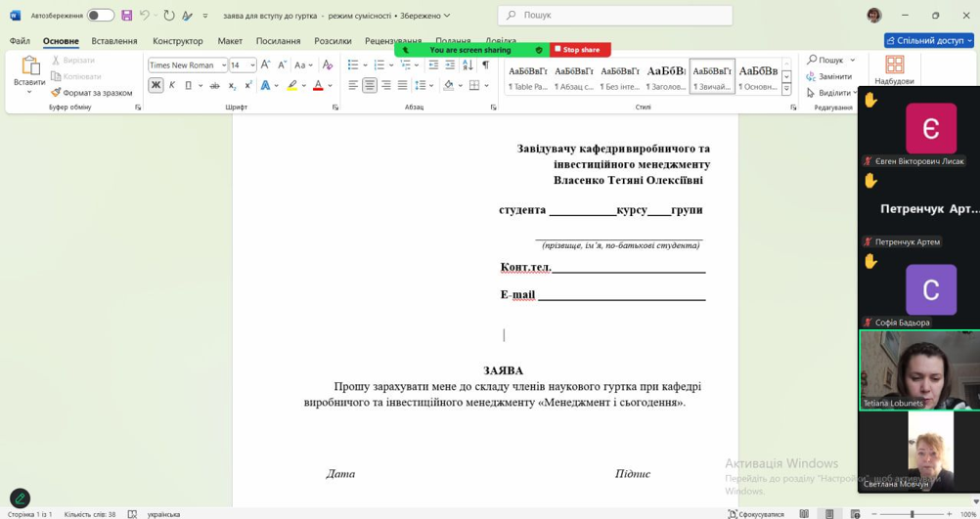Screen dimensions: 980x519
Task: Toggle the Автозбереження autosave switch
Action: point(100,16)
